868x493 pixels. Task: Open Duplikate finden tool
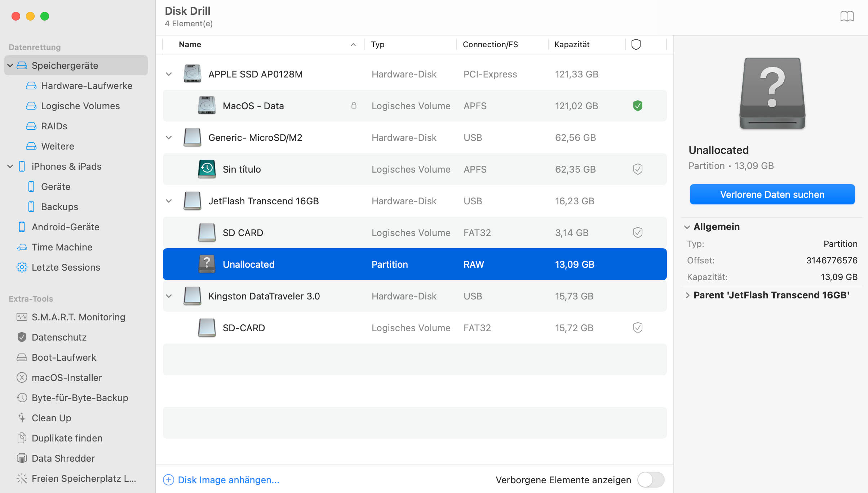tap(60, 438)
